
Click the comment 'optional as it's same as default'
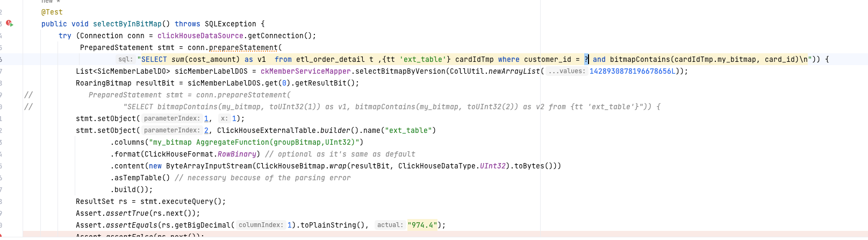(x=340, y=154)
